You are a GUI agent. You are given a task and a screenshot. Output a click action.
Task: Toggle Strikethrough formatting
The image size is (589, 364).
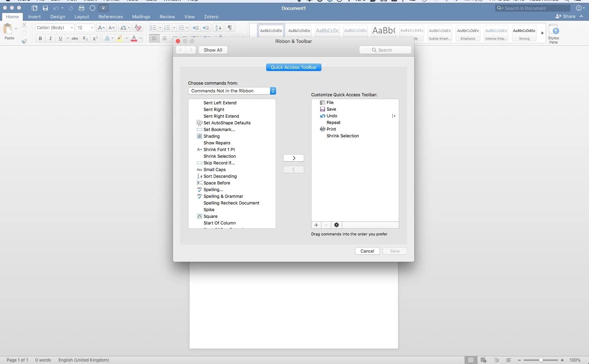pos(75,38)
